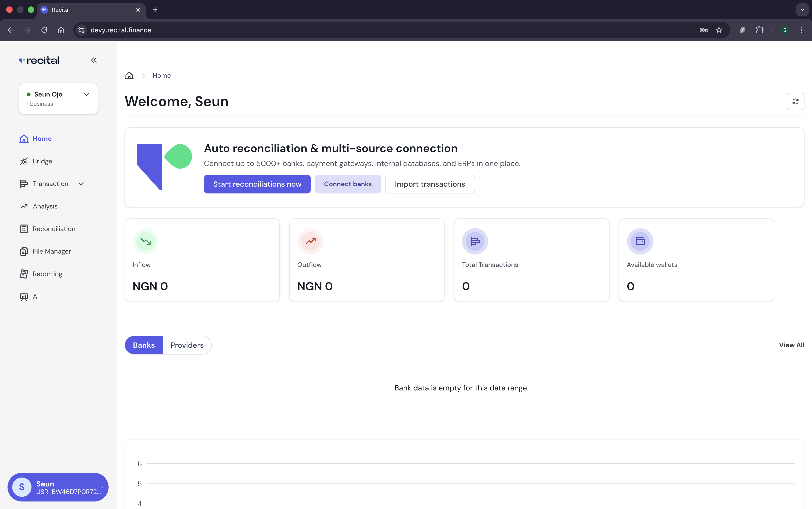The width and height of the screenshot is (812, 509).
Task: Expand the Transaction submenu chevron
Action: click(x=81, y=184)
